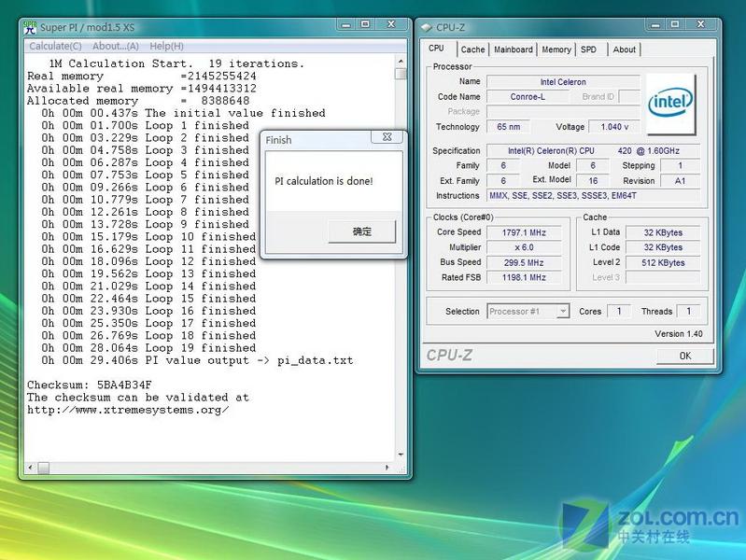Click the Technology value 65 nm

(x=508, y=127)
